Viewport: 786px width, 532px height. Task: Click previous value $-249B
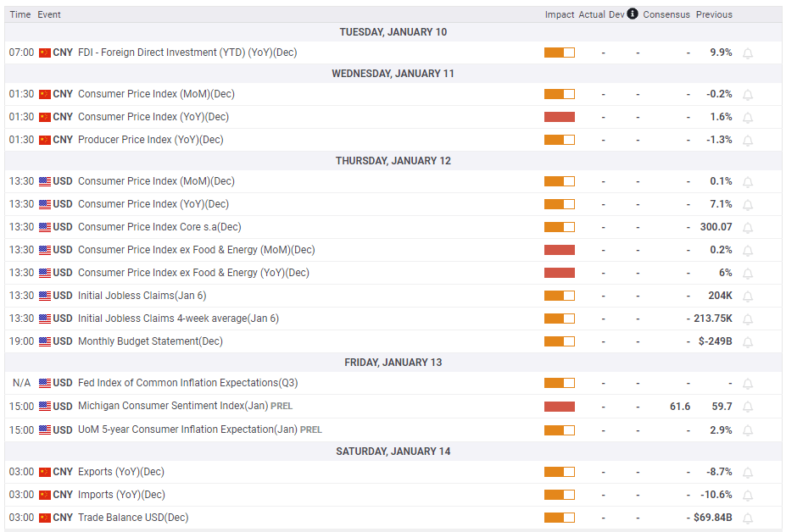click(716, 341)
